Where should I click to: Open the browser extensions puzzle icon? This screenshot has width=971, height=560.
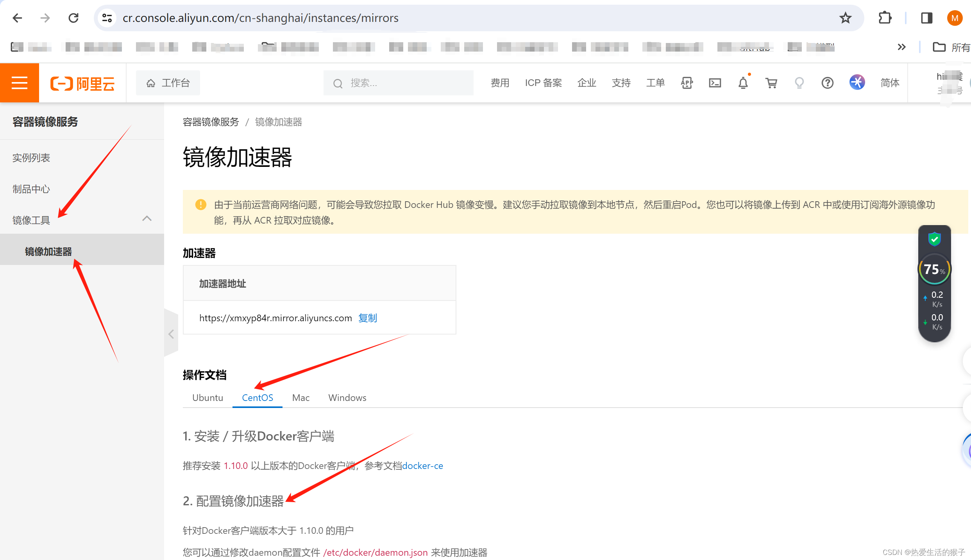coord(885,18)
